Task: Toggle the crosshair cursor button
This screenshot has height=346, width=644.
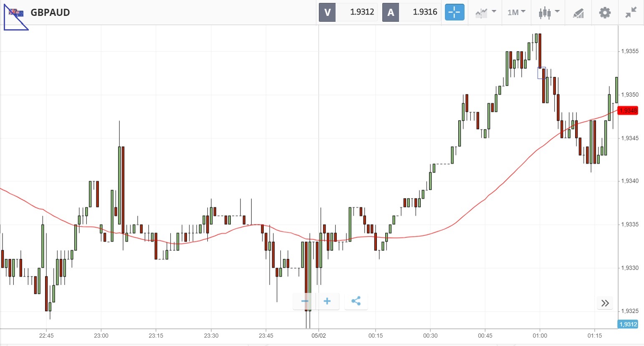Action: [454, 13]
